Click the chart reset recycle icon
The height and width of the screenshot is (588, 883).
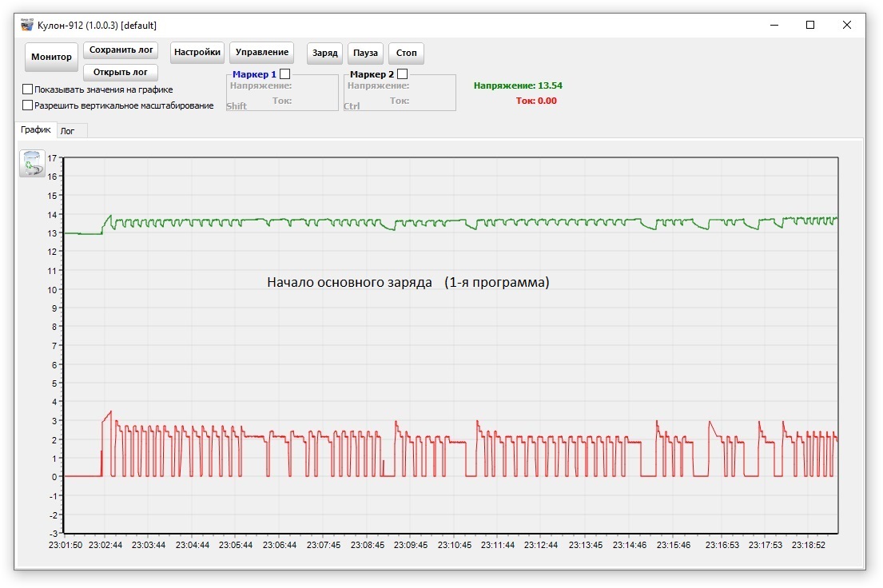pos(32,163)
